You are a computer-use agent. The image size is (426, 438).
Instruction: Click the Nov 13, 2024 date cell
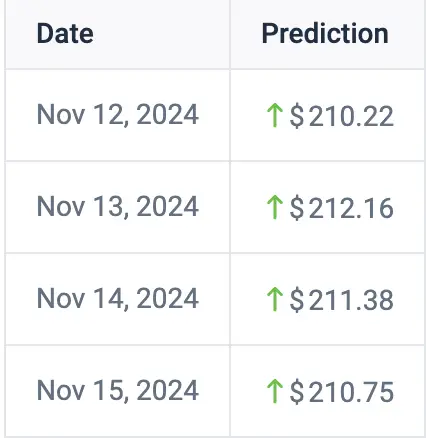pos(118,207)
